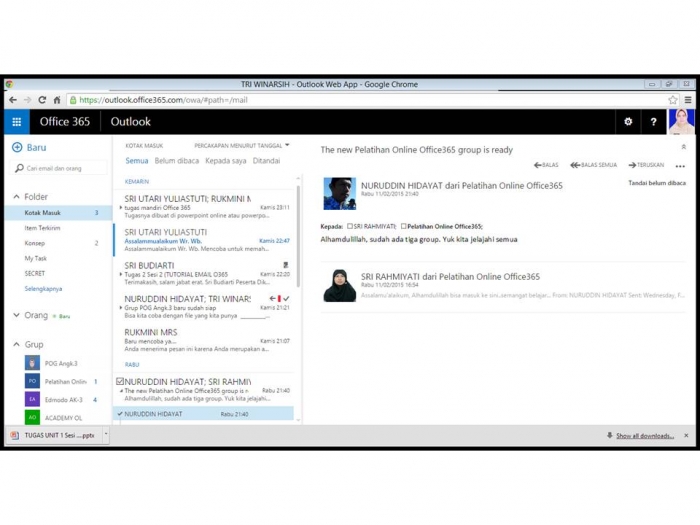Collapse the new Pelatihan Online Office365 conversation
Screen dimensions: 700x525
pos(121,391)
